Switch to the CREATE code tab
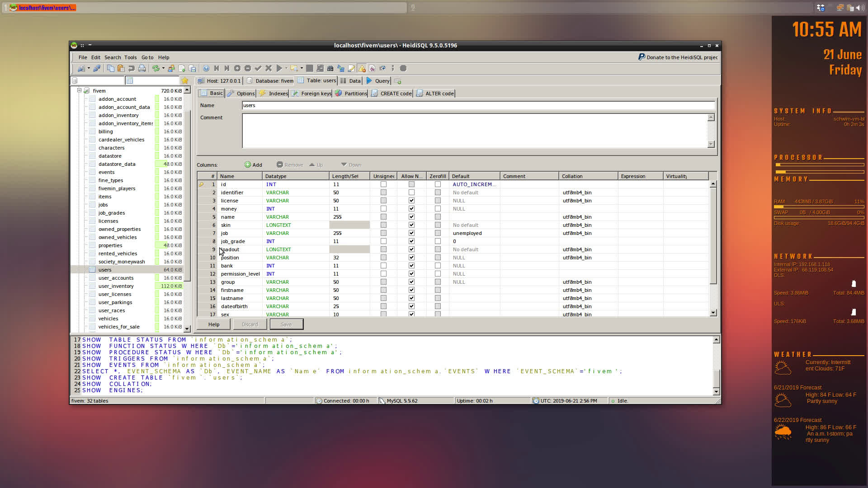The width and height of the screenshot is (868, 488). (392, 94)
